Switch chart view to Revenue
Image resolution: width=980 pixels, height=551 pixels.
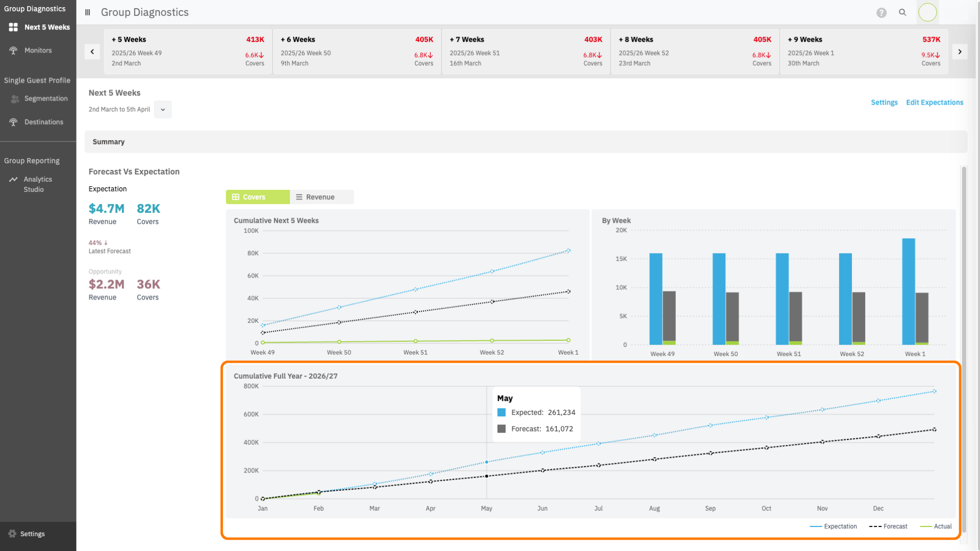pos(321,197)
